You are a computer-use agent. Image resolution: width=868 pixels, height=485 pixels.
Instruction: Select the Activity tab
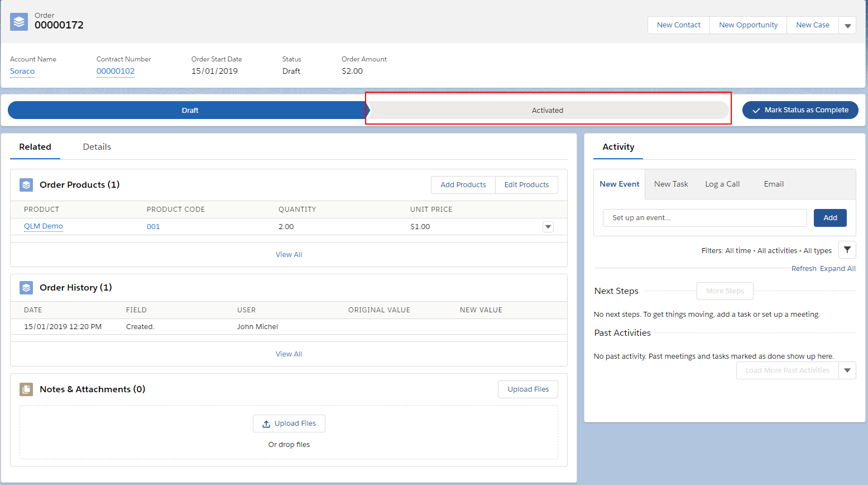[x=618, y=147]
